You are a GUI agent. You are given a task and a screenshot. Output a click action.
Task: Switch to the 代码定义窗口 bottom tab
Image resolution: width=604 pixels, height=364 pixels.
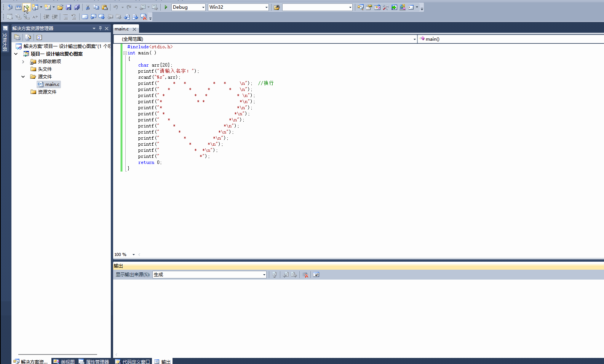click(x=133, y=361)
